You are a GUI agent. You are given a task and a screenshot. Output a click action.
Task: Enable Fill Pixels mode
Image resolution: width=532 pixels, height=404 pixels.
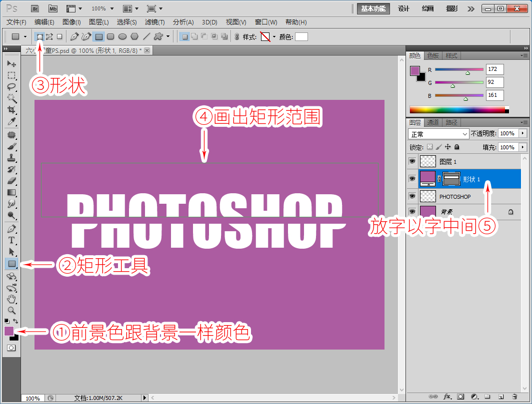point(59,36)
